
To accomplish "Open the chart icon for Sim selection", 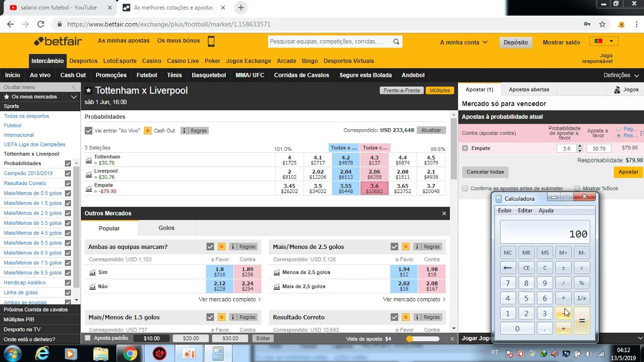I will pos(92,272).
